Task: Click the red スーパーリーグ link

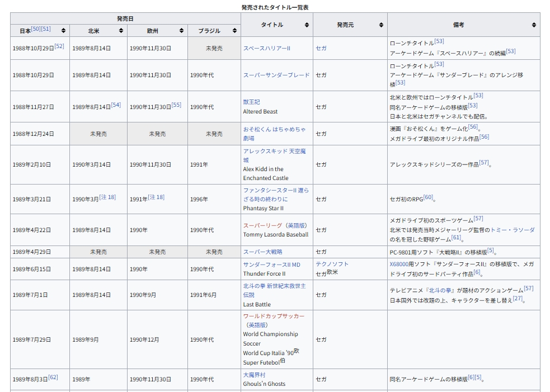Action: click(x=262, y=225)
